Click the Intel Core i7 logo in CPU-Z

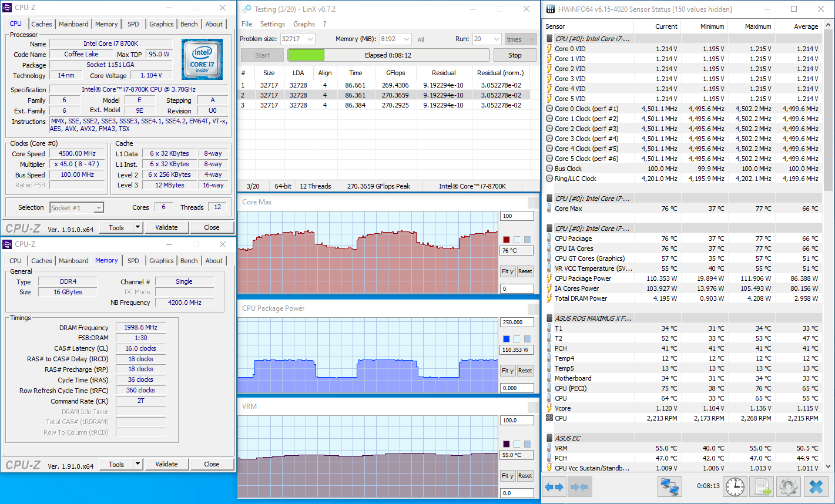point(202,59)
